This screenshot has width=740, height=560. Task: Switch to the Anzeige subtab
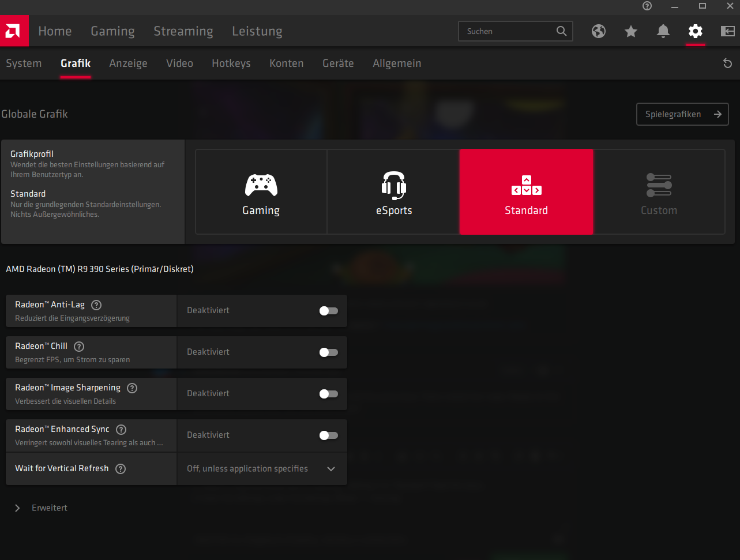coord(128,63)
